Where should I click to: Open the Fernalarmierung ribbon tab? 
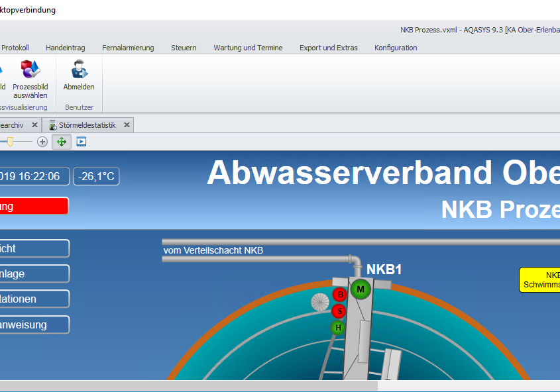click(x=128, y=48)
